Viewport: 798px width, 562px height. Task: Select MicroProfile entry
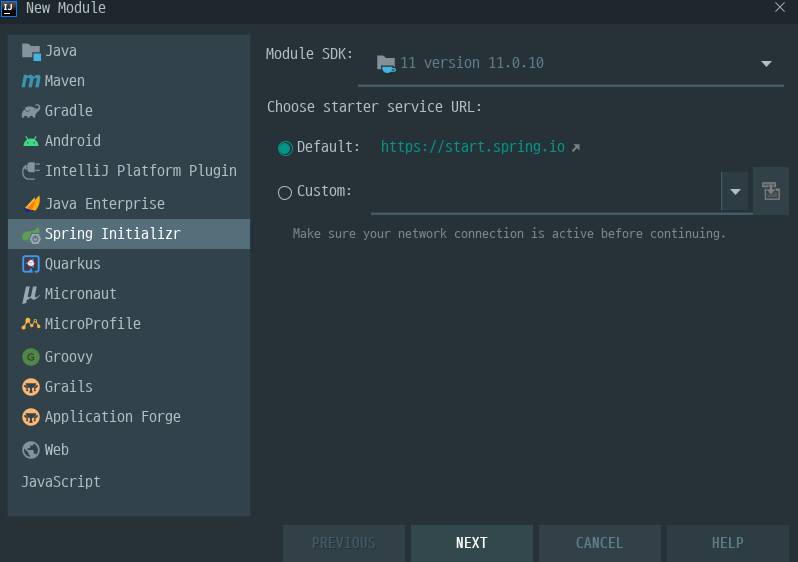(x=129, y=324)
